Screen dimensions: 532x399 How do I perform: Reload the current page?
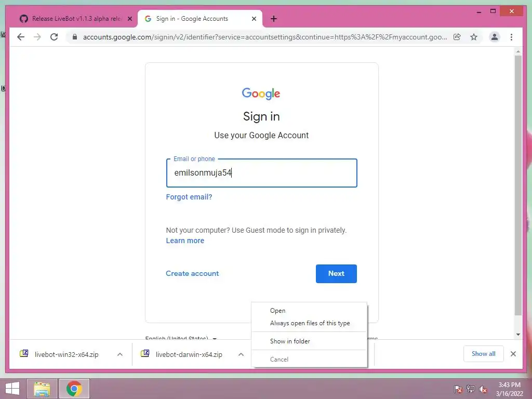pos(54,37)
